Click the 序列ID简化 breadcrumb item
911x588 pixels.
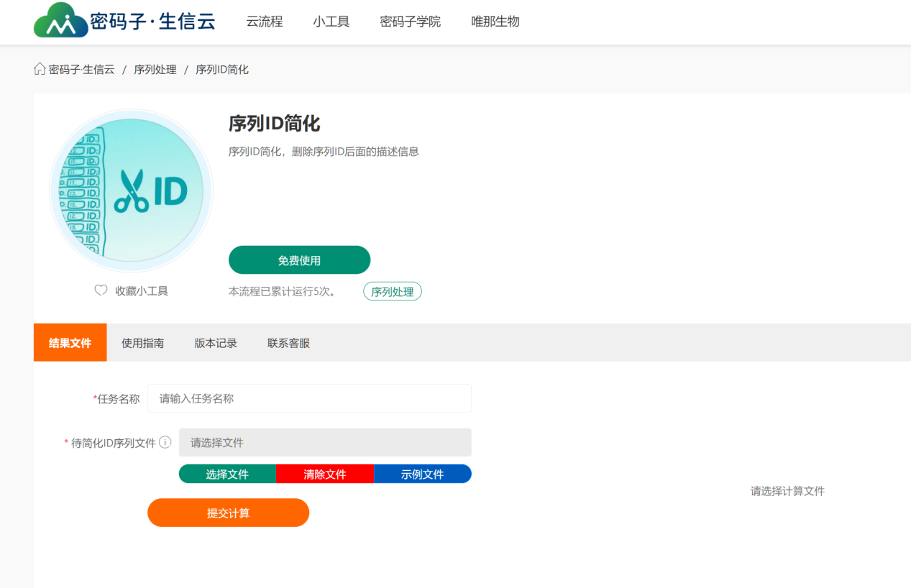[222, 70]
